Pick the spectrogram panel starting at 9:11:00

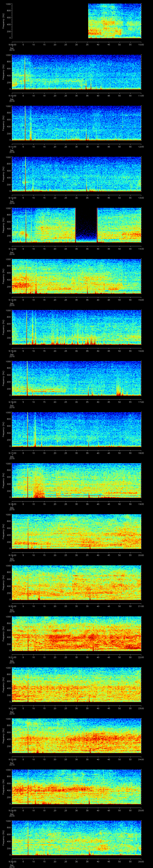tap(77, 123)
